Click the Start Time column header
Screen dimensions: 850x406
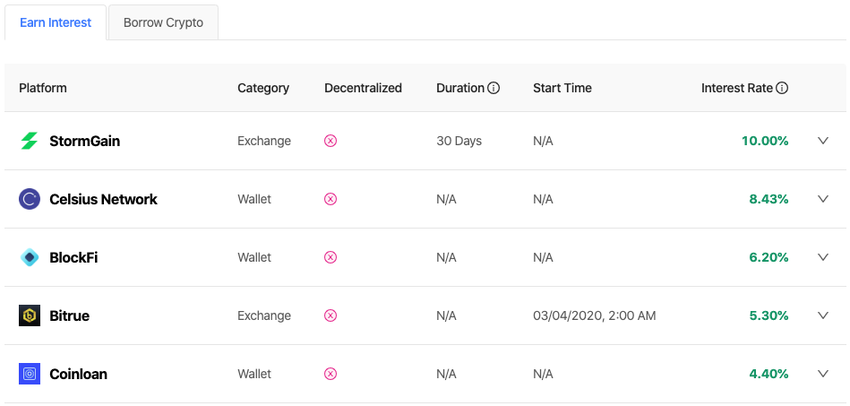(x=562, y=88)
